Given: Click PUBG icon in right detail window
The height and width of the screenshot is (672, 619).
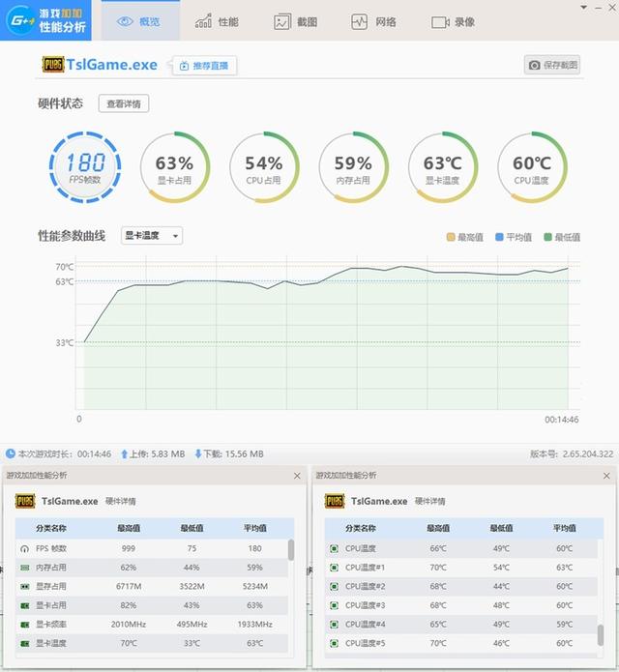Looking at the screenshot, I should (x=335, y=501).
